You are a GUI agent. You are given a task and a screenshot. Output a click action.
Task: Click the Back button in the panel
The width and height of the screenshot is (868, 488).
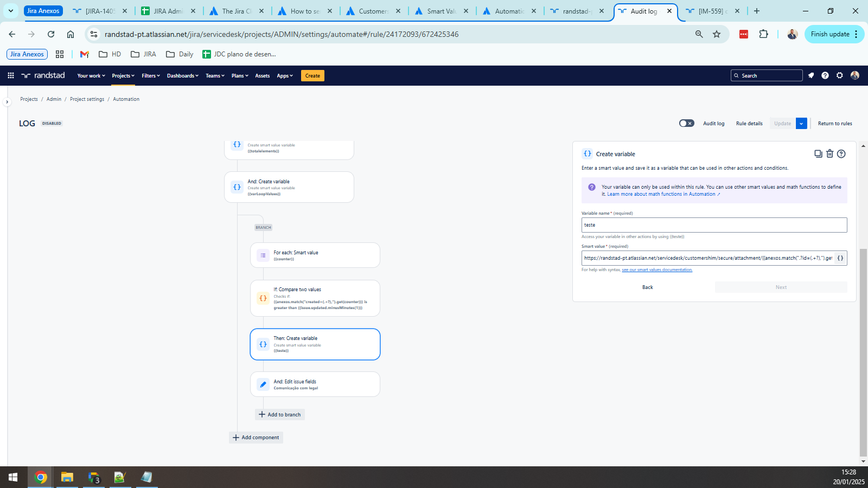pyautogui.click(x=648, y=287)
